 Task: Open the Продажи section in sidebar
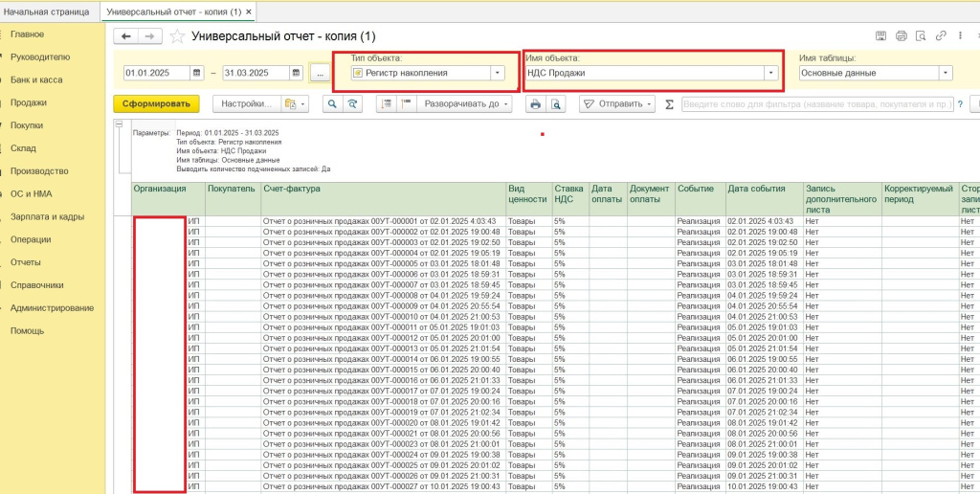[29, 102]
